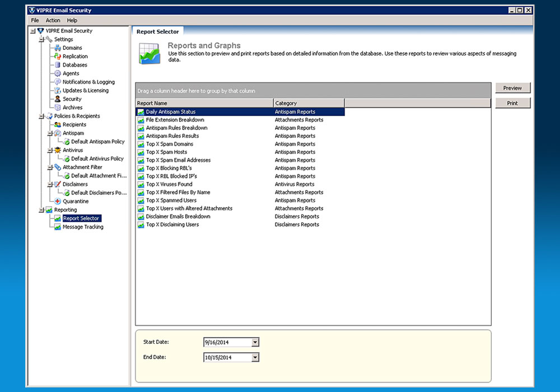
Task: Click the Print button
Action: tap(512, 103)
